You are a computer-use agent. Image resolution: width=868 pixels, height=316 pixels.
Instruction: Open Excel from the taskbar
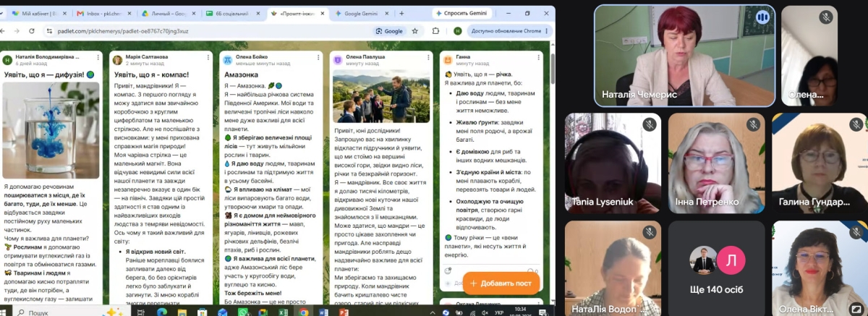(x=283, y=312)
